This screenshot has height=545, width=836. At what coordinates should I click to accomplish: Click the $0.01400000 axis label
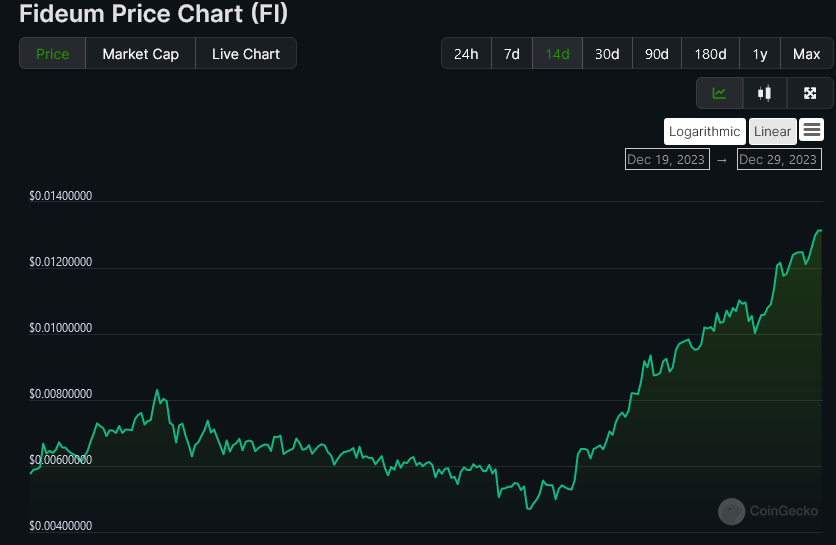click(60, 196)
